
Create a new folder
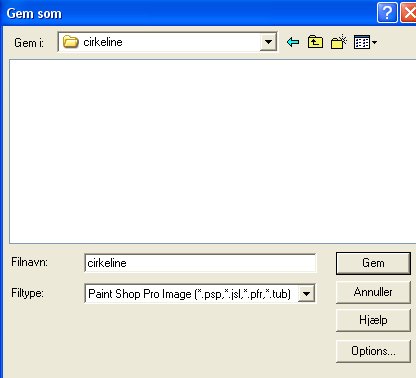click(x=339, y=42)
